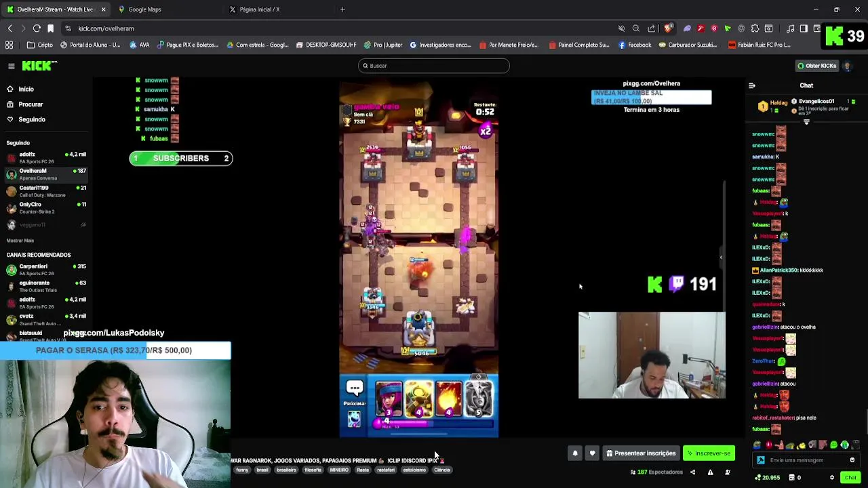Open the chat message input field
This screenshot has width=868, height=488.
coord(807,460)
